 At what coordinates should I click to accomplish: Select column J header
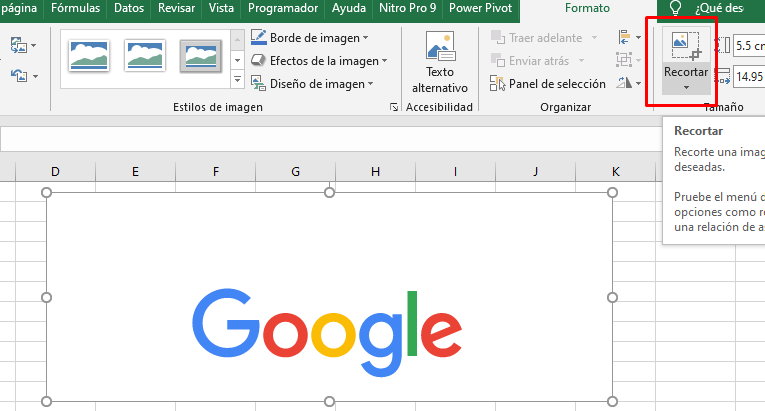[535, 171]
